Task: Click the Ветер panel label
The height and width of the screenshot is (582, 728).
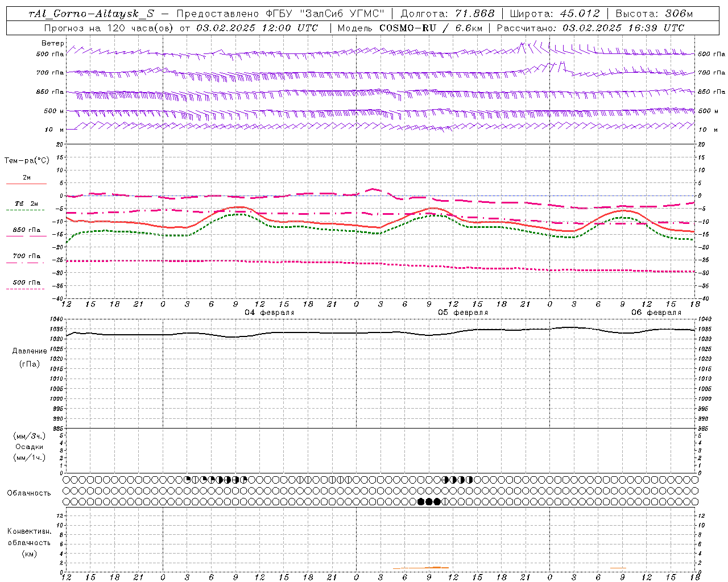Action: point(53,43)
